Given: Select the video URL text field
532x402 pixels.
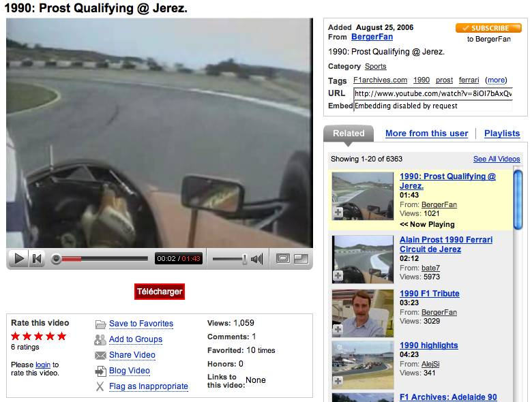Looking at the screenshot, I should click(x=433, y=93).
